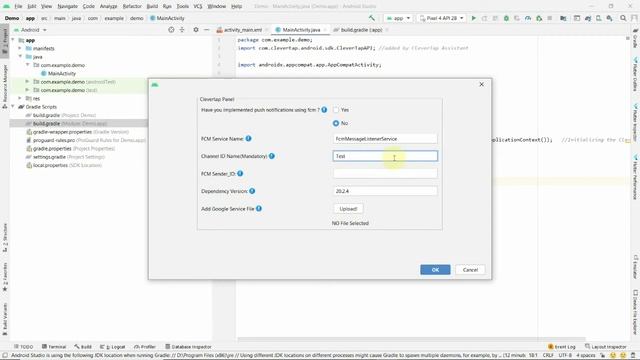The image size is (640, 360).
Task: Open the TODO tool window
Action: (x=23, y=347)
